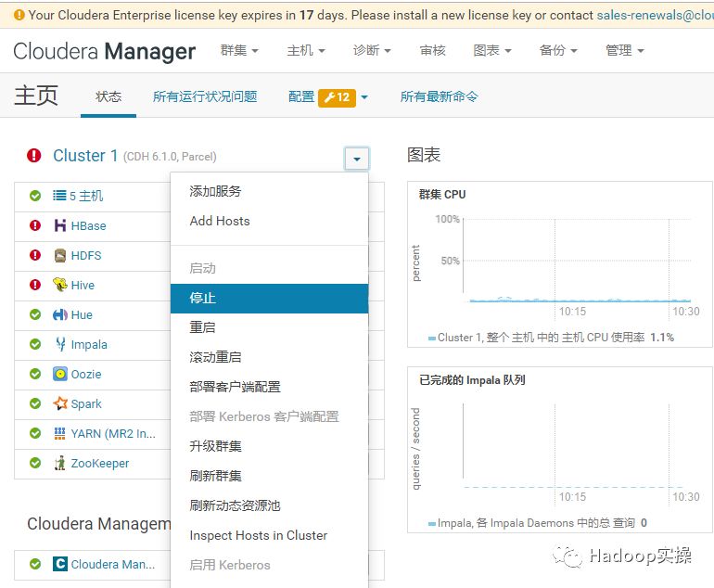Click the green health status icon for ZooKeeper
Image resolution: width=714 pixels, height=588 pixels.
click(x=35, y=463)
